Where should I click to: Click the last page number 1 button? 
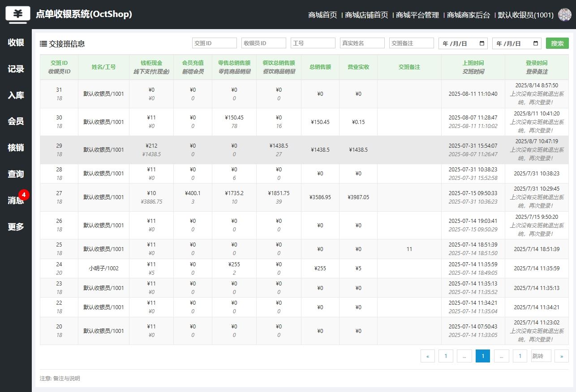tap(520, 356)
